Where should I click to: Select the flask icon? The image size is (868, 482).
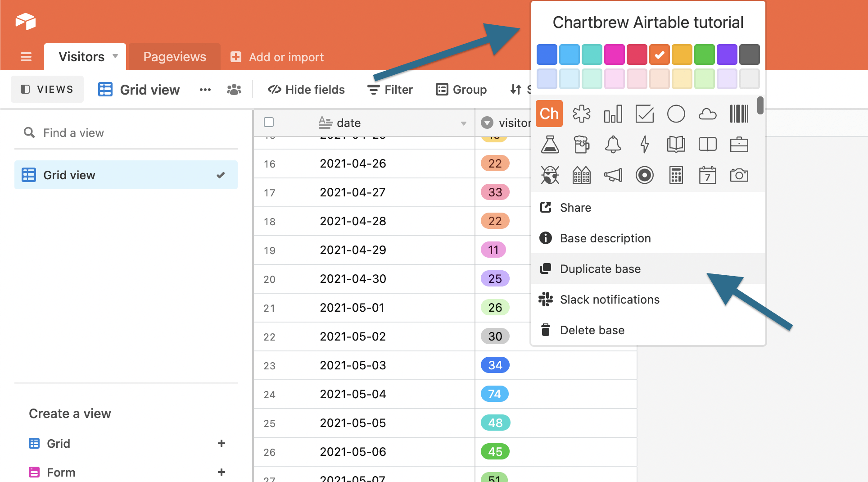point(550,144)
